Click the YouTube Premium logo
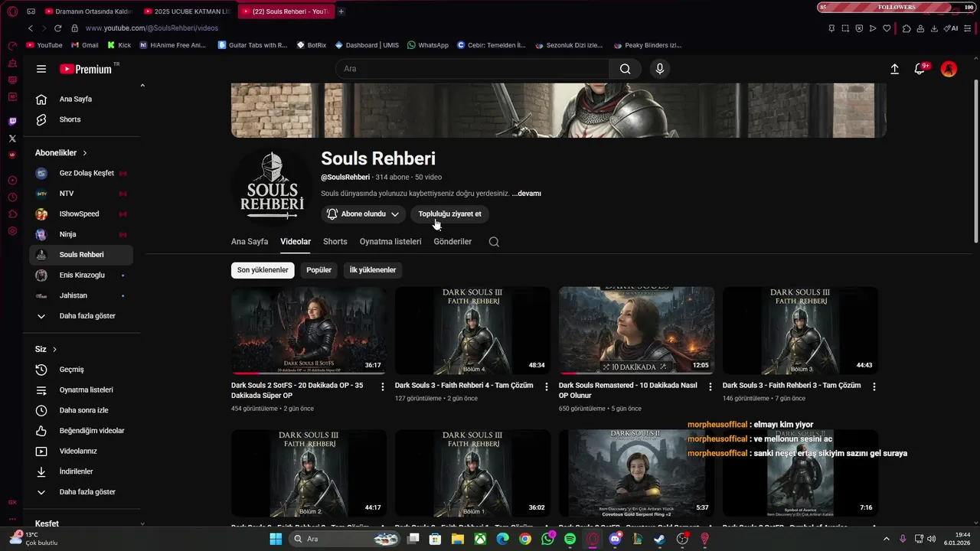 coord(86,69)
